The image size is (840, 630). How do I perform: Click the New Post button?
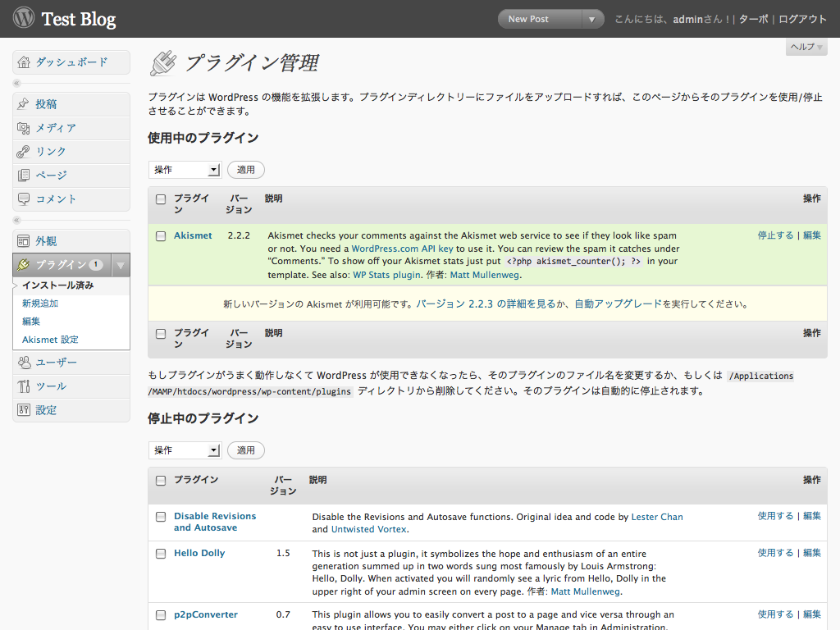[x=540, y=20]
